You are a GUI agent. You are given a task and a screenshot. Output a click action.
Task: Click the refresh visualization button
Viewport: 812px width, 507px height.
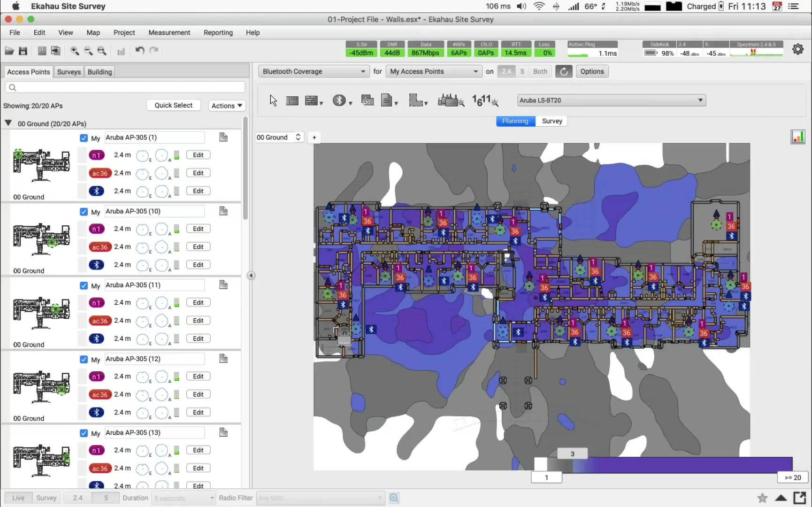(564, 71)
